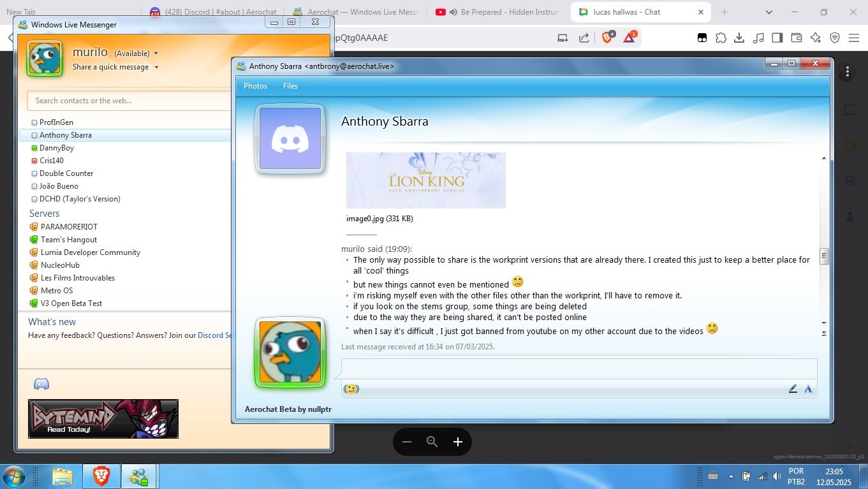Click the 'Search contacts or the web' field
868x489 pixels.
point(129,101)
